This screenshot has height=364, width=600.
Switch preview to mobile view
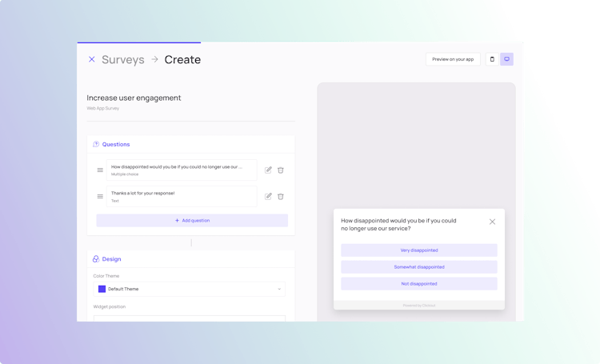[492, 59]
